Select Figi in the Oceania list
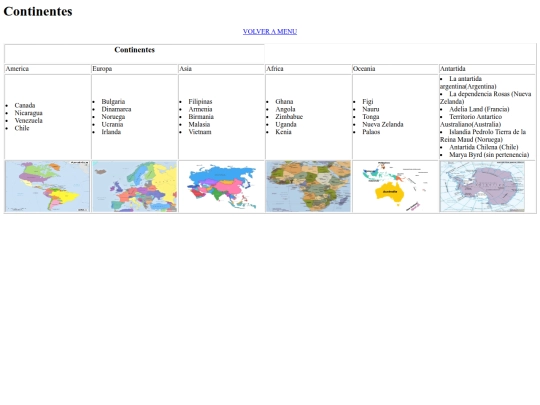The image size is (540, 405). coord(367,102)
